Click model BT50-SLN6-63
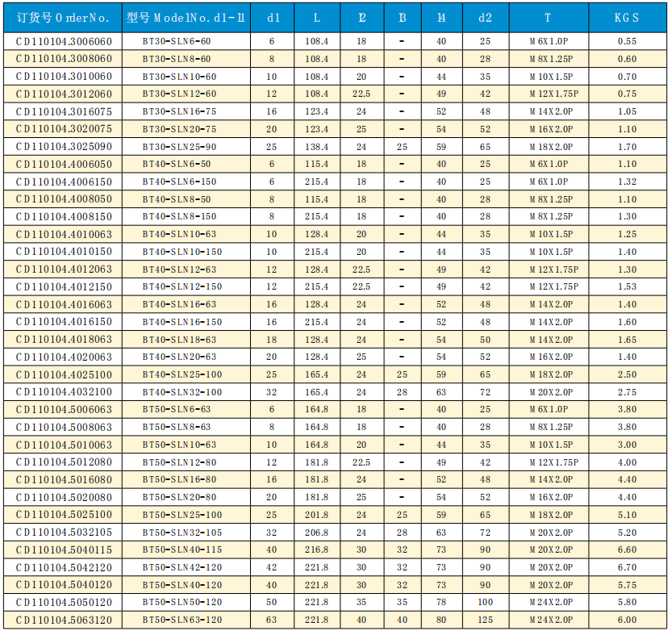672x631 pixels. point(177,409)
